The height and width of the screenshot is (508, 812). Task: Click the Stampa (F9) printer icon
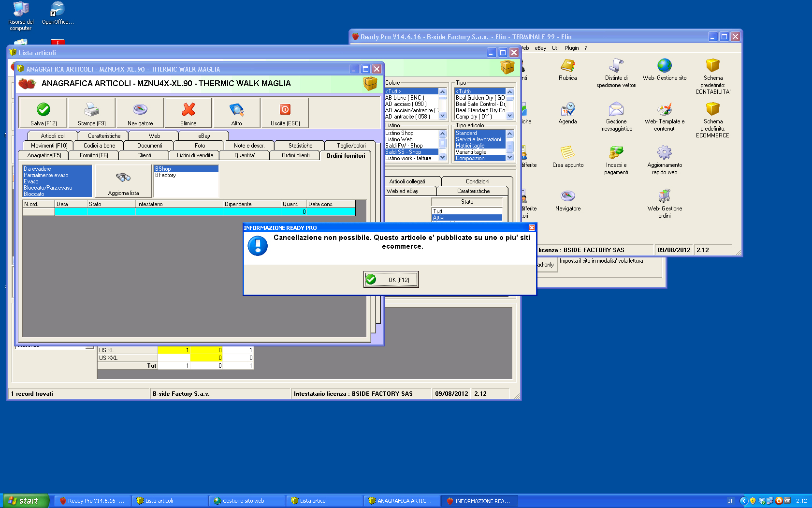tap(92, 109)
